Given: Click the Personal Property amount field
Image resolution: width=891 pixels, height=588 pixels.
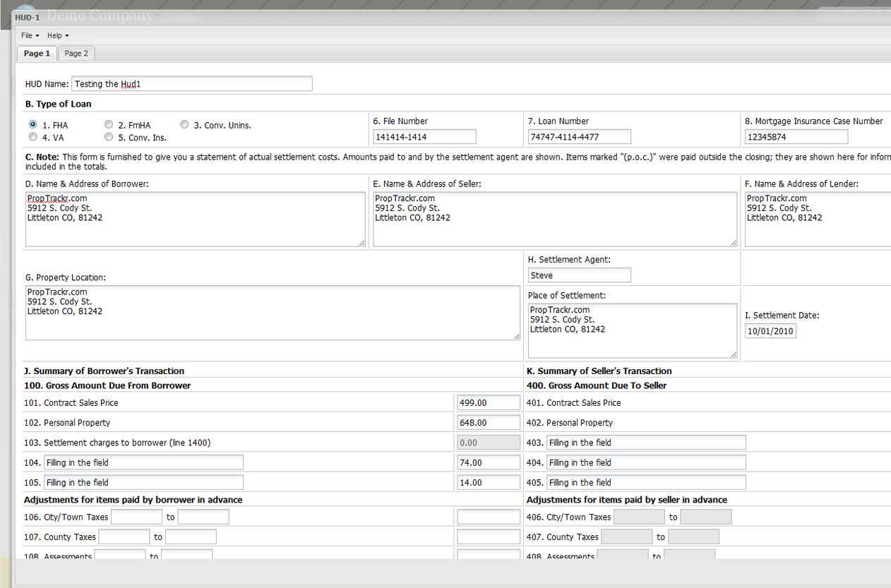Looking at the screenshot, I should click(x=488, y=423).
